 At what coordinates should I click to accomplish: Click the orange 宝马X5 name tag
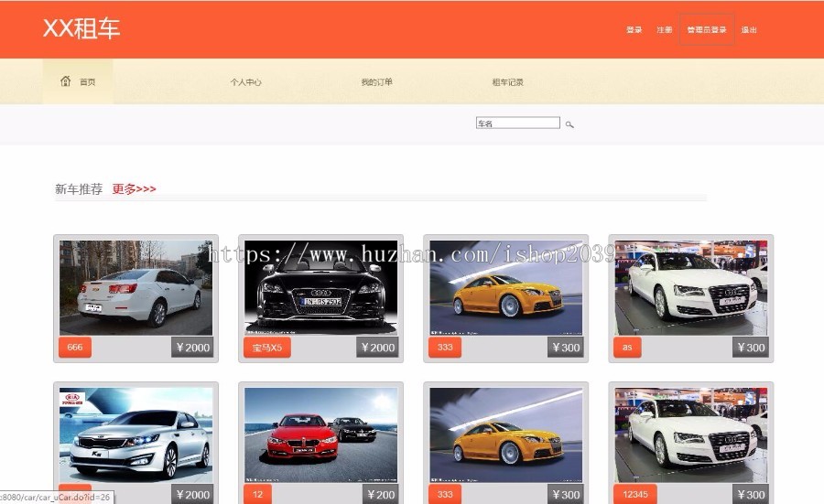tap(267, 347)
